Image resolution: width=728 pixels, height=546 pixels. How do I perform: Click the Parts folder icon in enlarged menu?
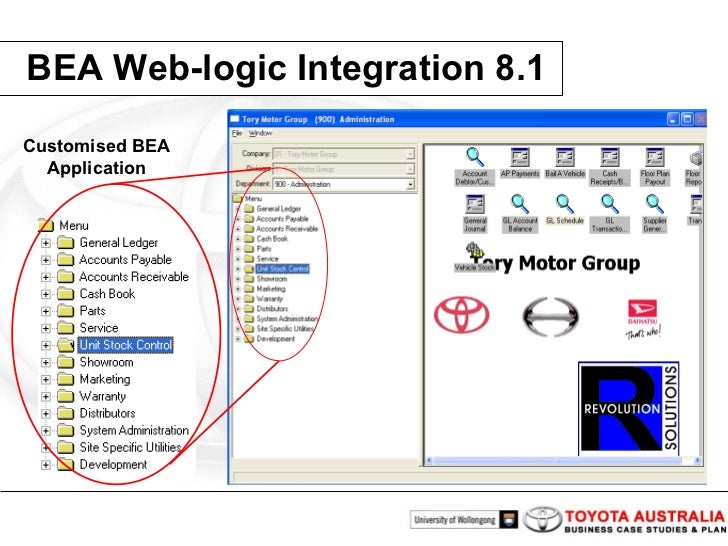click(65, 311)
